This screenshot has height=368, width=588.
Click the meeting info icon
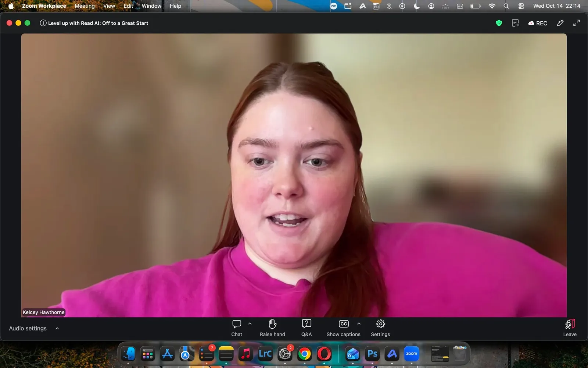(x=43, y=23)
